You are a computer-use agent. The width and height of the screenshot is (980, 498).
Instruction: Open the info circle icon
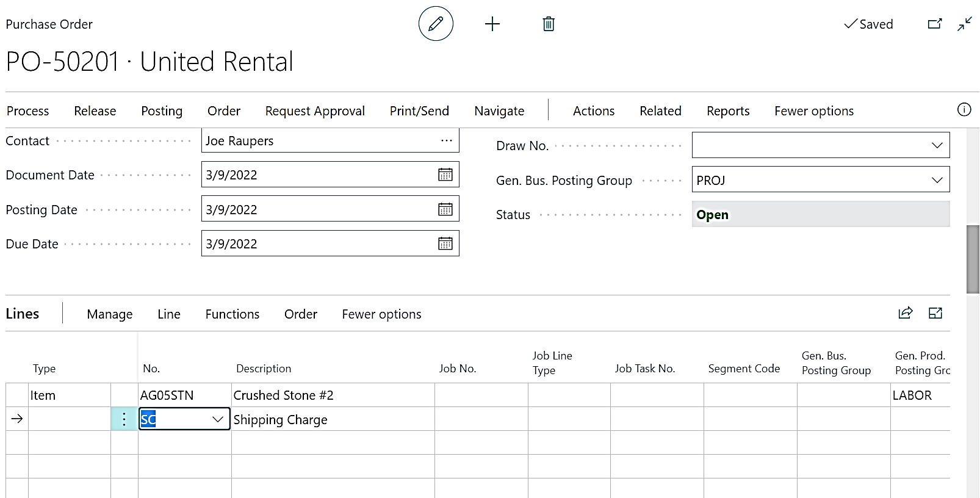tap(964, 109)
